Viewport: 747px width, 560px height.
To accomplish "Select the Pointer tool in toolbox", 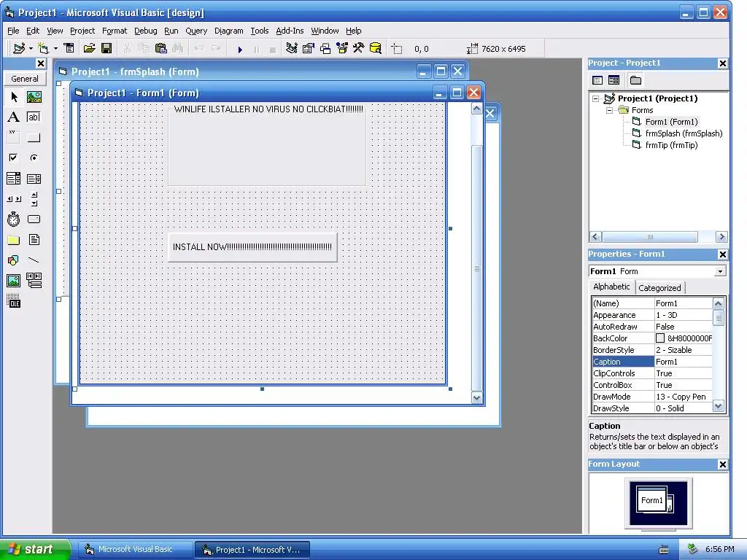I will tap(14, 97).
